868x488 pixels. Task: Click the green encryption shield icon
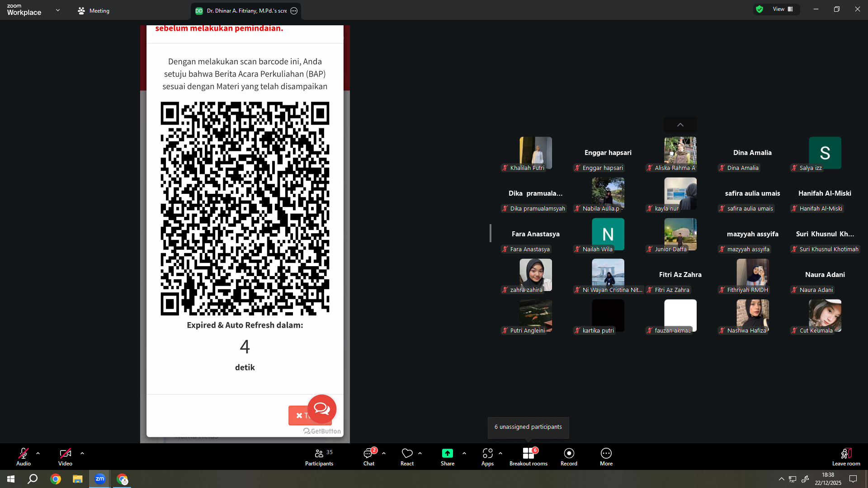pos(759,9)
